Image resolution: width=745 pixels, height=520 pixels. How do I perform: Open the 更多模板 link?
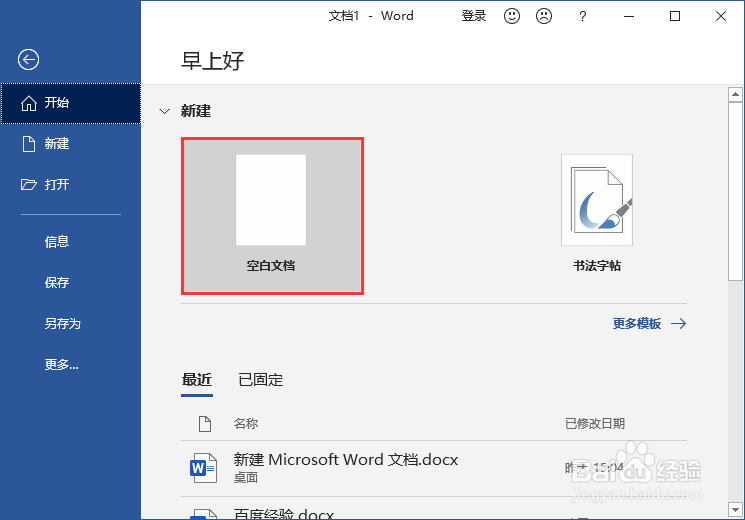click(649, 324)
